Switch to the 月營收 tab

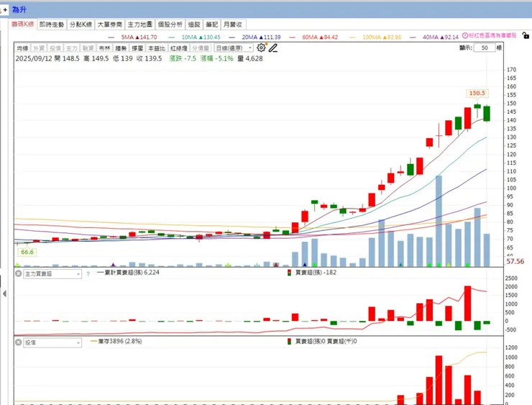click(x=233, y=24)
